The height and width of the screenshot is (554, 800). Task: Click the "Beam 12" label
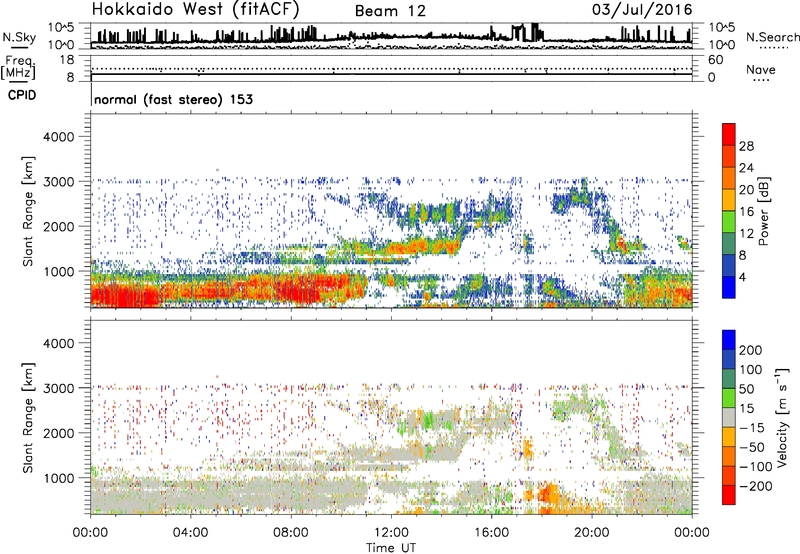[390, 11]
